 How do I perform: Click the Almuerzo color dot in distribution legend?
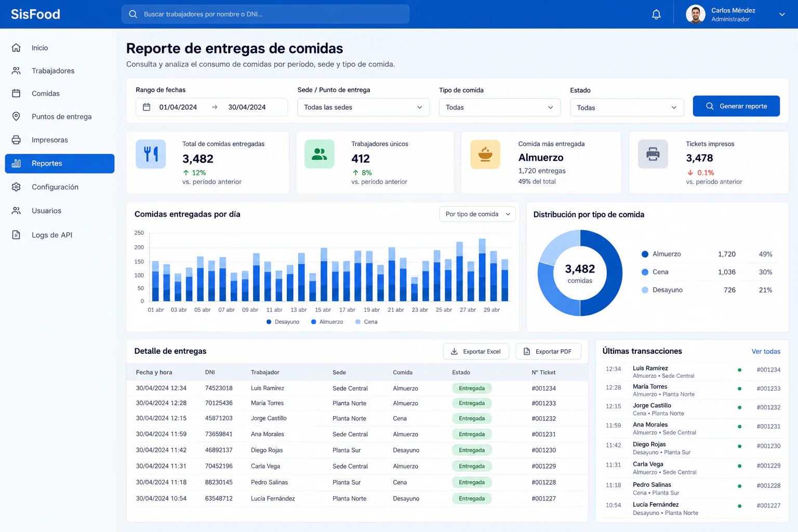point(645,254)
